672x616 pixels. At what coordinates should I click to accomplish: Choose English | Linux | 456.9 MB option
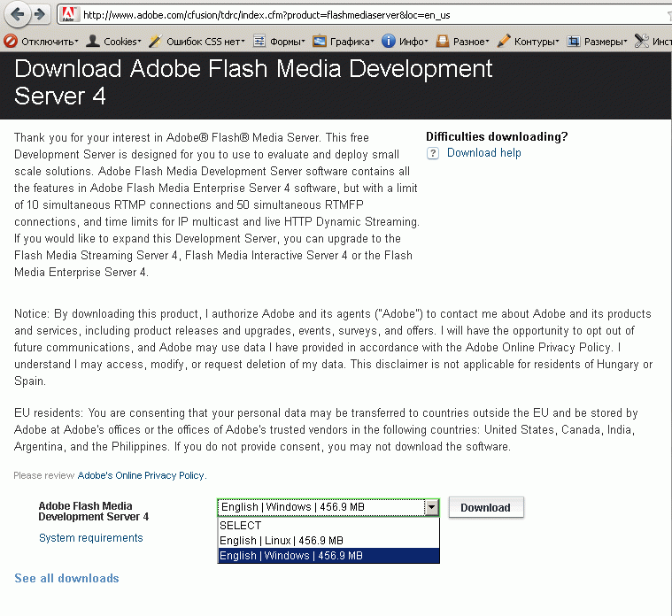(x=328, y=541)
